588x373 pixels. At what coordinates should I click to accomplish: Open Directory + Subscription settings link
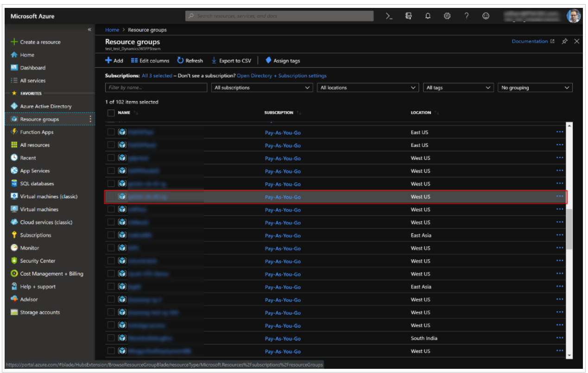[281, 76]
